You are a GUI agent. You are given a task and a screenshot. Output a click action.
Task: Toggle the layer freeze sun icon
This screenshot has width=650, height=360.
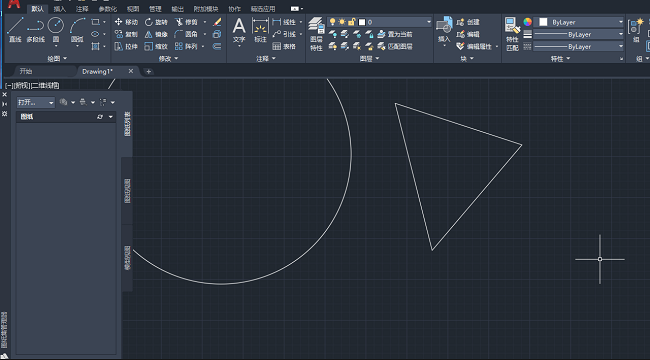coord(342,22)
